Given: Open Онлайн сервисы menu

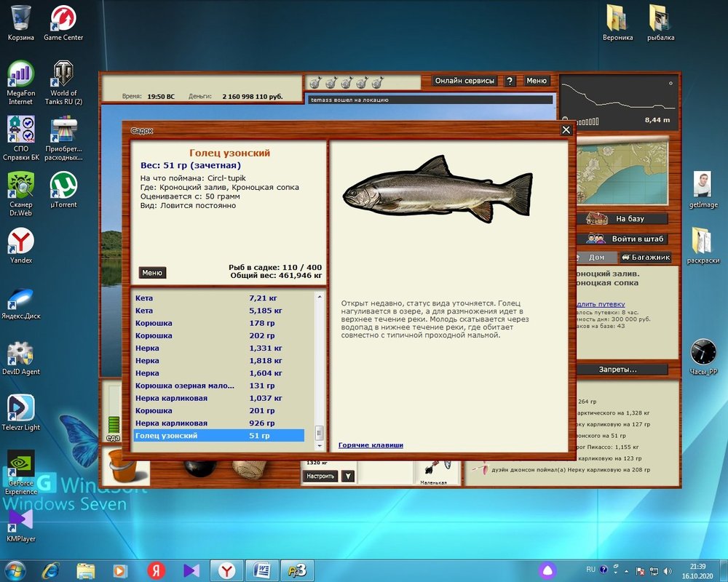Looking at the screenshot, I should 464,81.
